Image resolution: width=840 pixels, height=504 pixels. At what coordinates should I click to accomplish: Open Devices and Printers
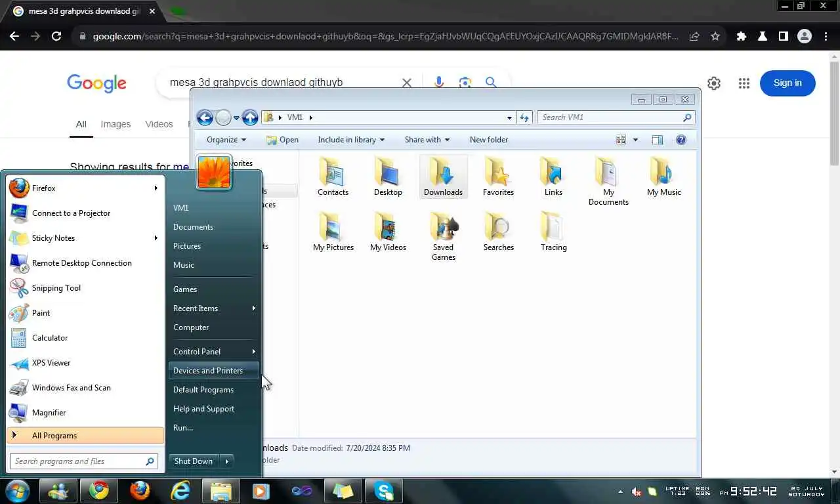click(x=213, y=371)
